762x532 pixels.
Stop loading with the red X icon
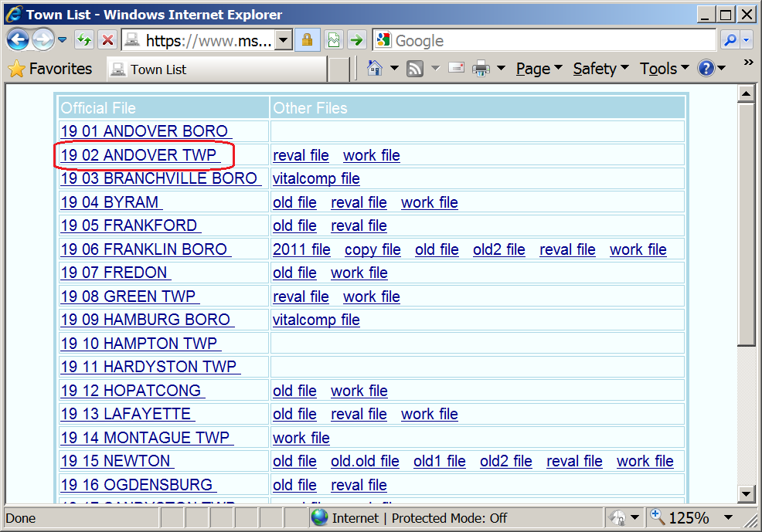107,40
